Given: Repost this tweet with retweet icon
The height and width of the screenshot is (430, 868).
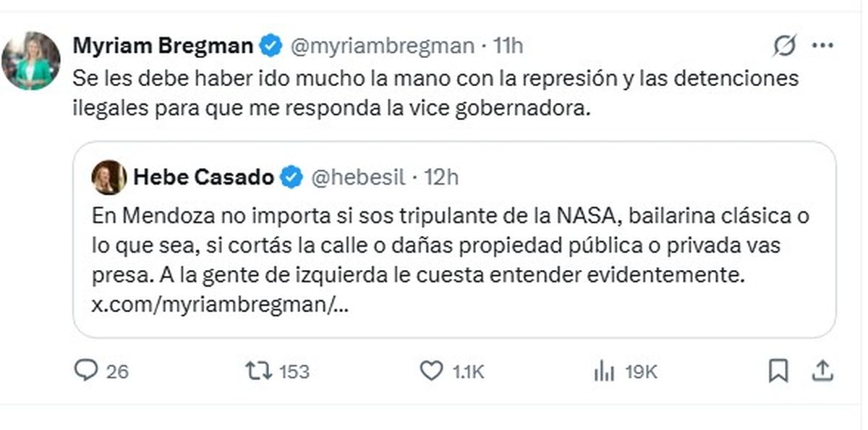Looking at the screenshot, I should tap(257, 371).
